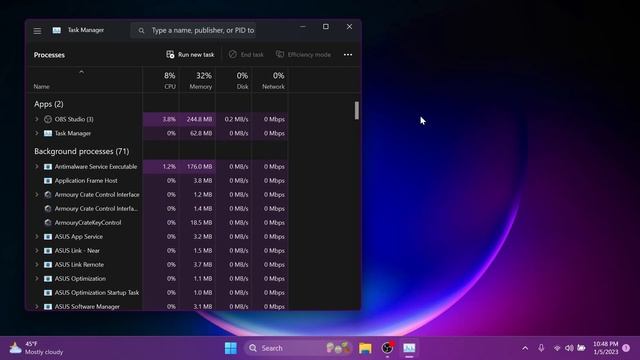This screenshot has width=640, height=360.
Task: Click the OBS Studio process icon
Action: coord(48,119)
